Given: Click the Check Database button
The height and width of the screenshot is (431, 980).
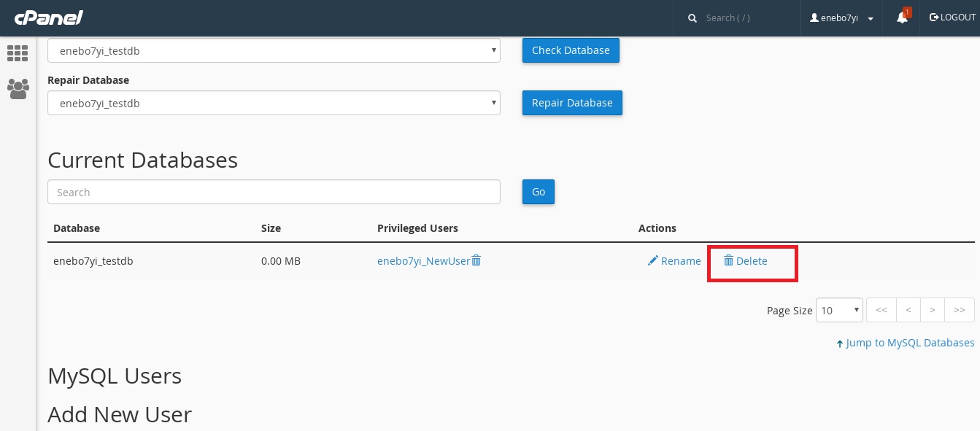Looking at the screenshot, I should 571,50.
